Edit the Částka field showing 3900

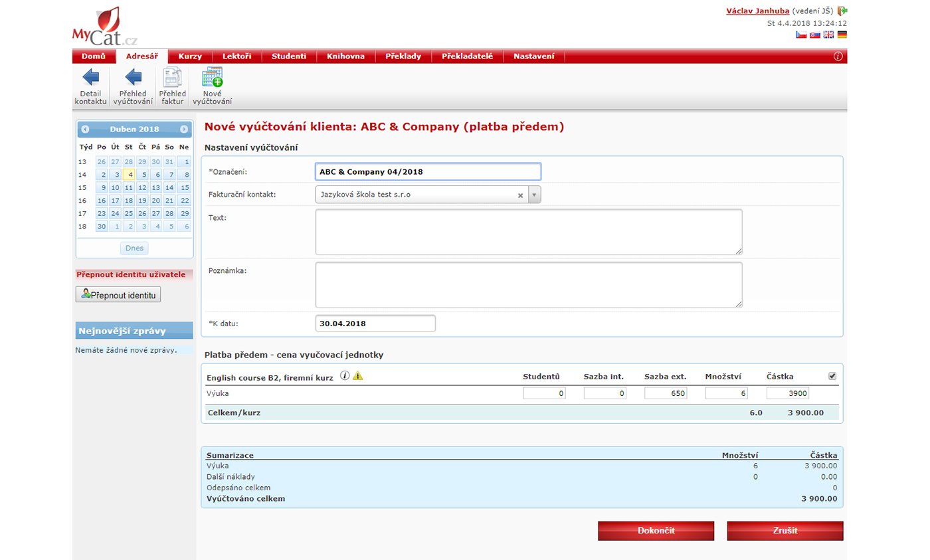click(788, 393)
